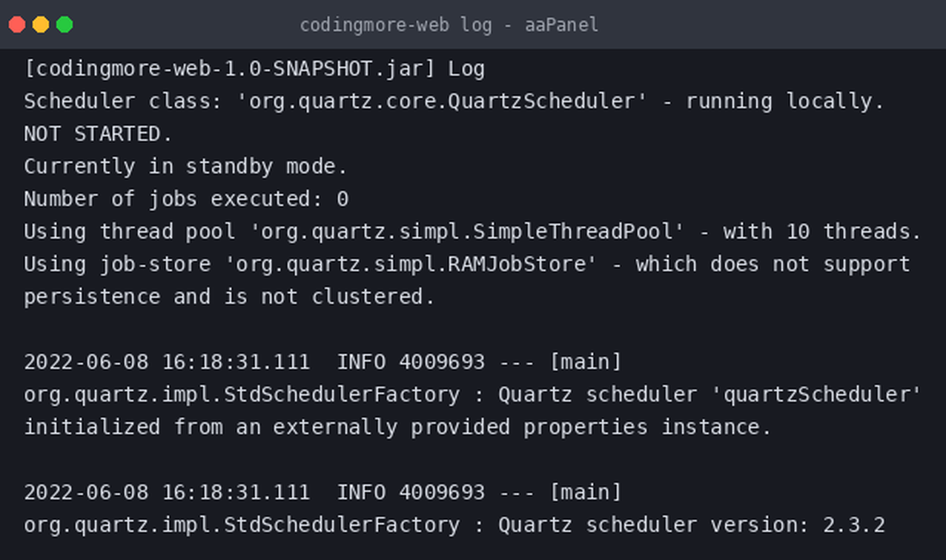
Task: Click the 'Quartz scheduler version: 2.3.2' text
Action: pyautogui.click(x=692, y=525)
